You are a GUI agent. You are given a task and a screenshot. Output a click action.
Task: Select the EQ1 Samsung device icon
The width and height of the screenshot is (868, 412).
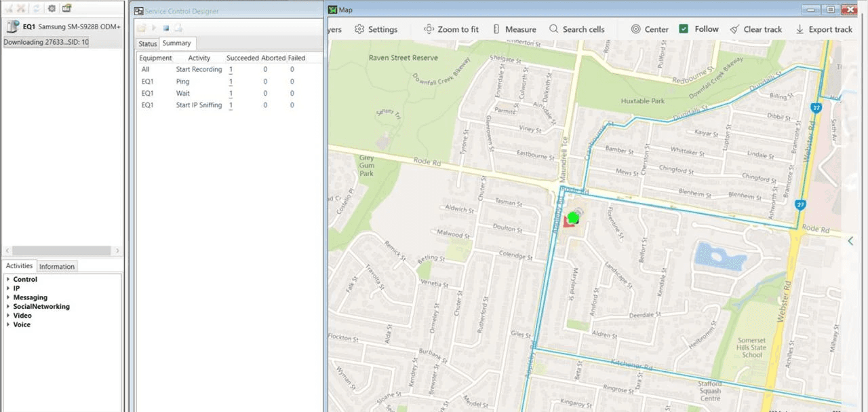pyautogui.click(x=12, y=27)
